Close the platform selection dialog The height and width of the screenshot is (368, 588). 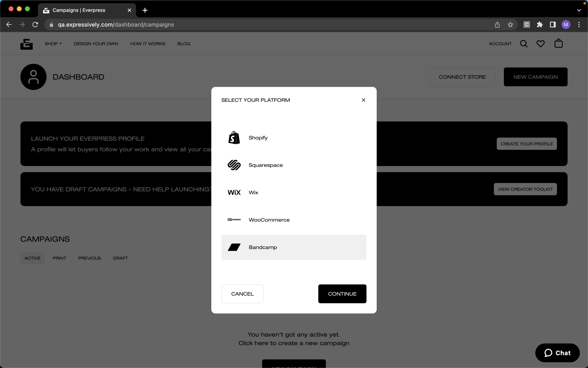(x=363, y=100)
